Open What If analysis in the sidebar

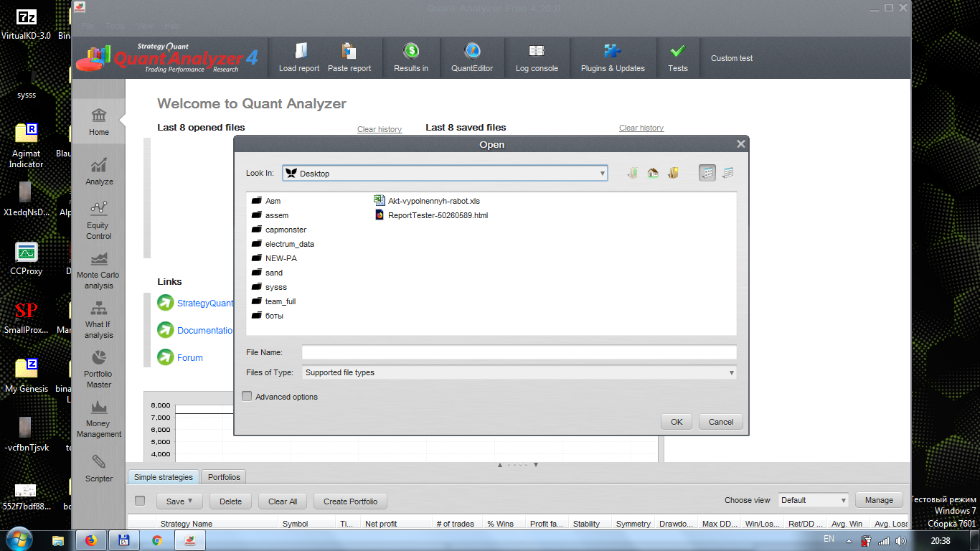tap(98, 319)
